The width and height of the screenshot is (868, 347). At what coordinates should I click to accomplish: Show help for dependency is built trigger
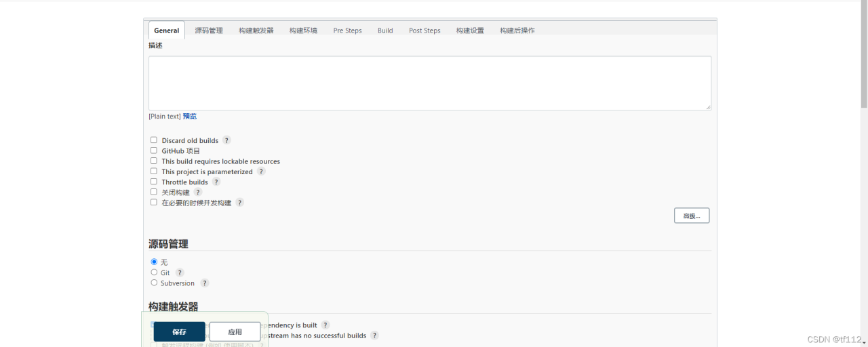[325, 325]
